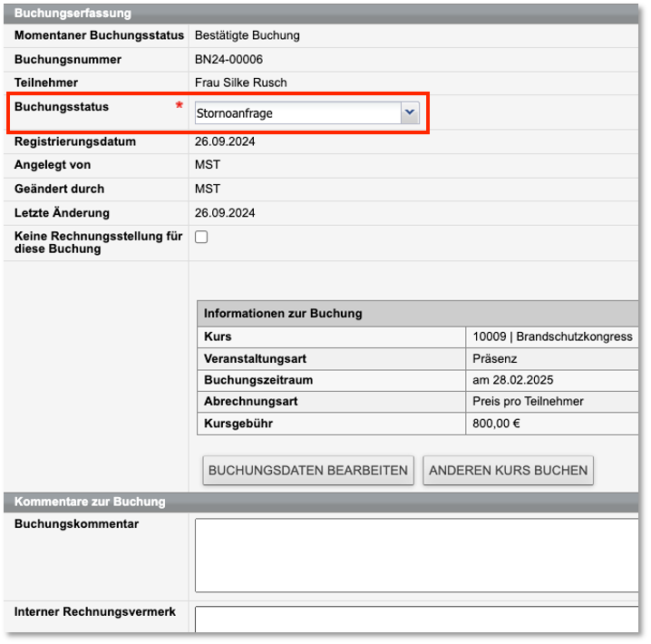Click the Buchungszeitraum value am 28.02.2025
Viewport: 651px width, 644px height.
click(513, 380)
